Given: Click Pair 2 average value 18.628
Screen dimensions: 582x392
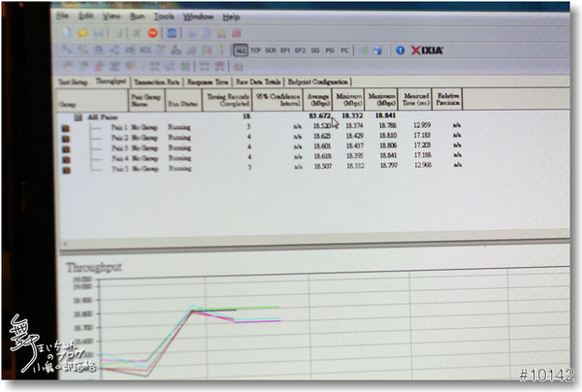Looking at the screenshot, I should point(322,136).
